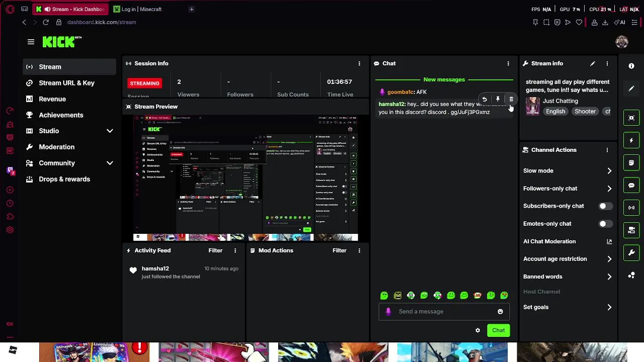The height and width of the screenshot is (362, 644).
Task: Open Account age restriction chevron
Action: pyautogui.click(x=609, y=259)
